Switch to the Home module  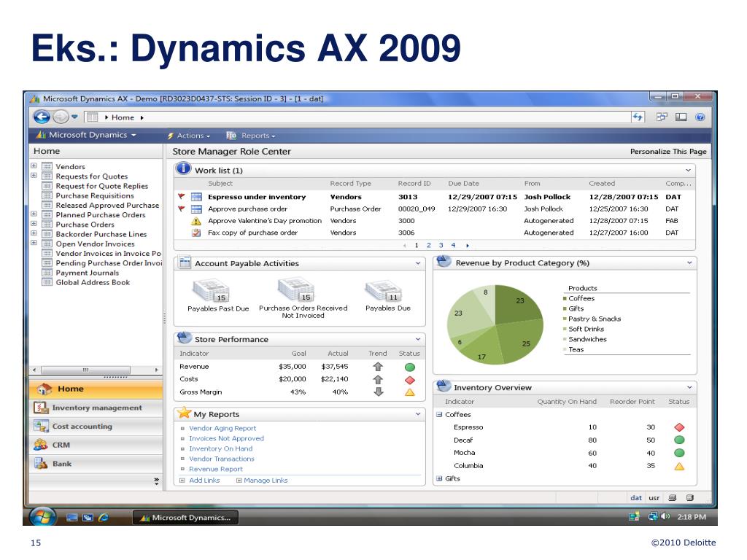pyautogui.click(x=96, y=389)
